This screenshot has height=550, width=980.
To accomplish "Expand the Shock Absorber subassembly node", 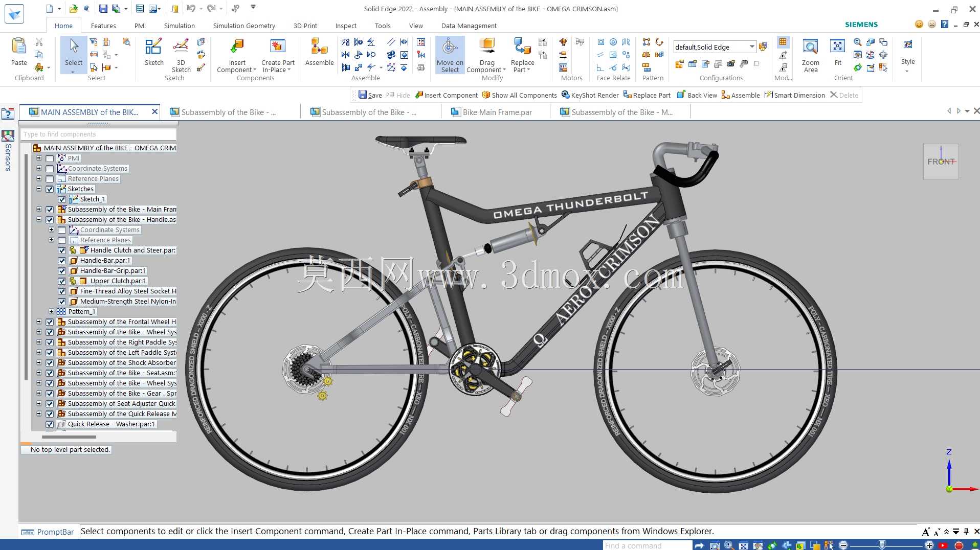I will coord(39,362).
